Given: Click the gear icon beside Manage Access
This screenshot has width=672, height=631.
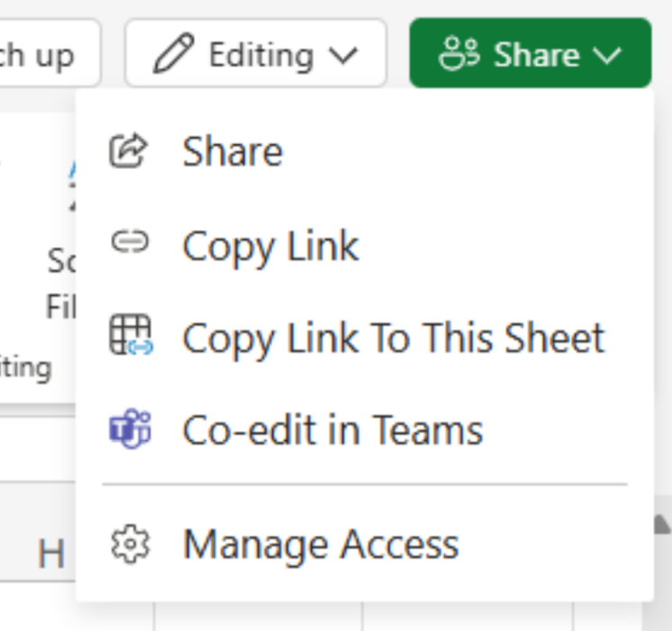Looking at the screenshot, I should (x=130, y=544).
